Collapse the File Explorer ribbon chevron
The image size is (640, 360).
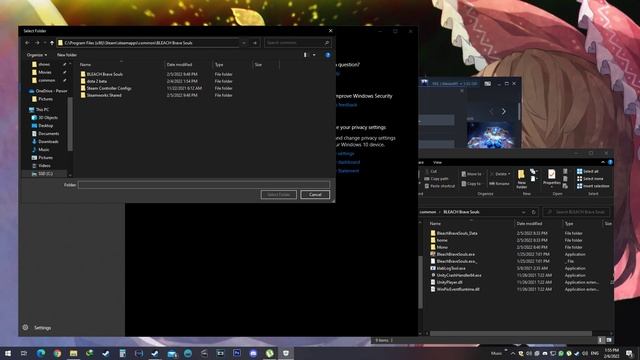603,162
